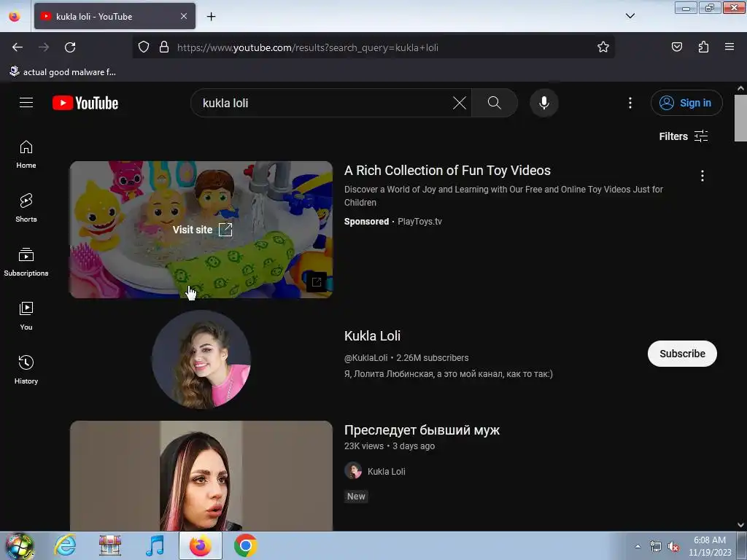747x560 pixels.
Task: Open the YouTube hamburger guide menu
Action: point(26,102)
